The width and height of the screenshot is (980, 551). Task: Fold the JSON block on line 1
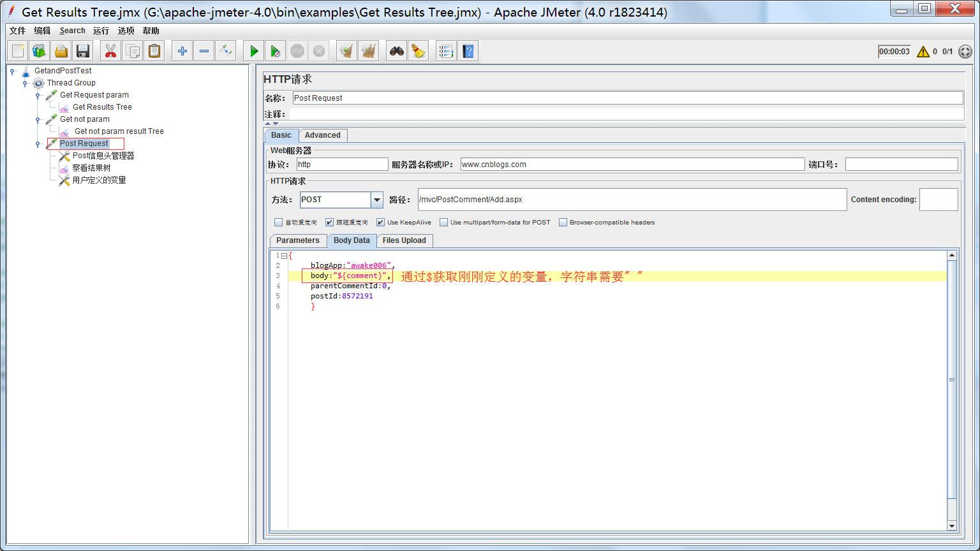point(284,256)
